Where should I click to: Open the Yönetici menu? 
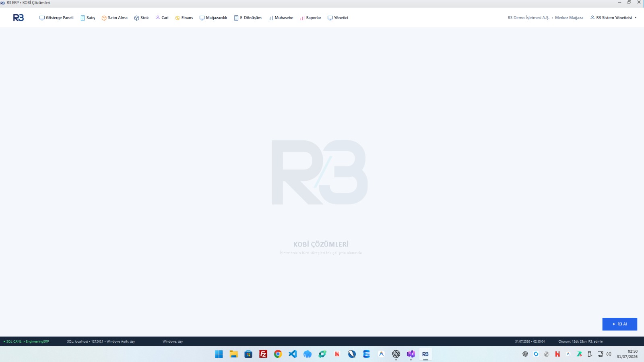click(338, 18)
